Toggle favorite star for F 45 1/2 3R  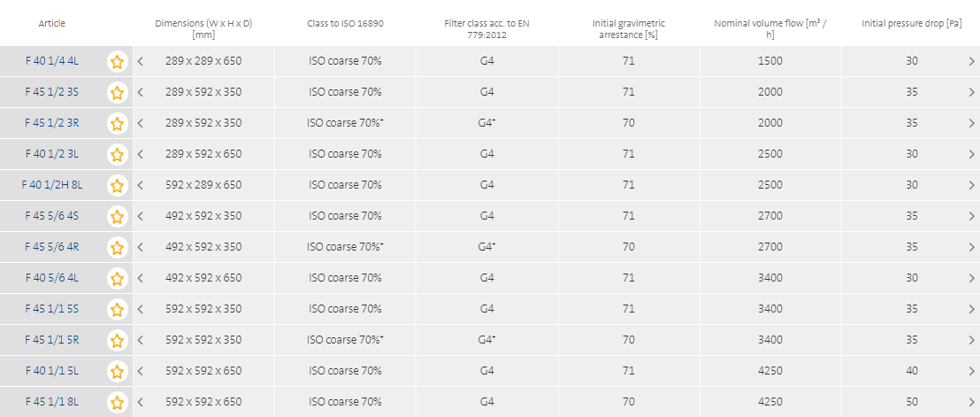[x=117, y=123]
